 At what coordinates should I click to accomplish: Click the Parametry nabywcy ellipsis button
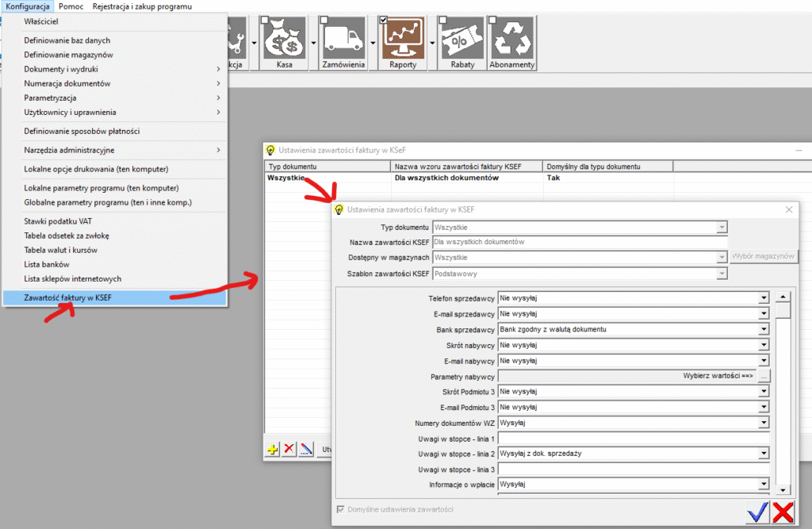[x=764, y=376]
